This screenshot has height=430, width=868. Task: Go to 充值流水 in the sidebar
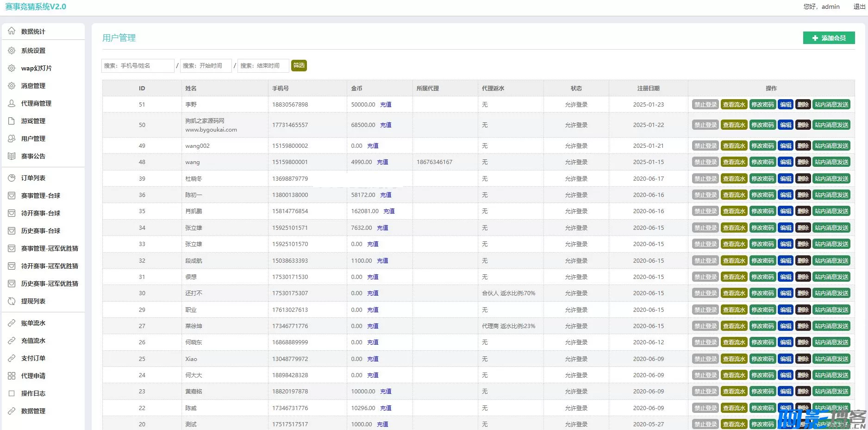pyautogui.click(x=33, y=341)
